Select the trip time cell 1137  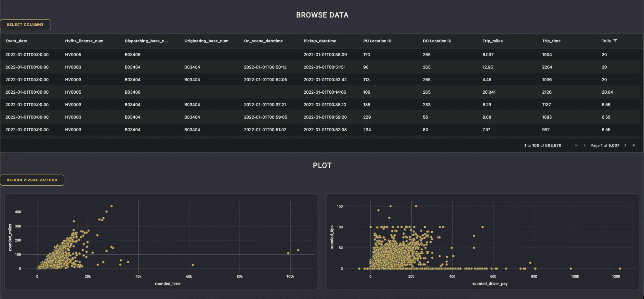point(546,105)
